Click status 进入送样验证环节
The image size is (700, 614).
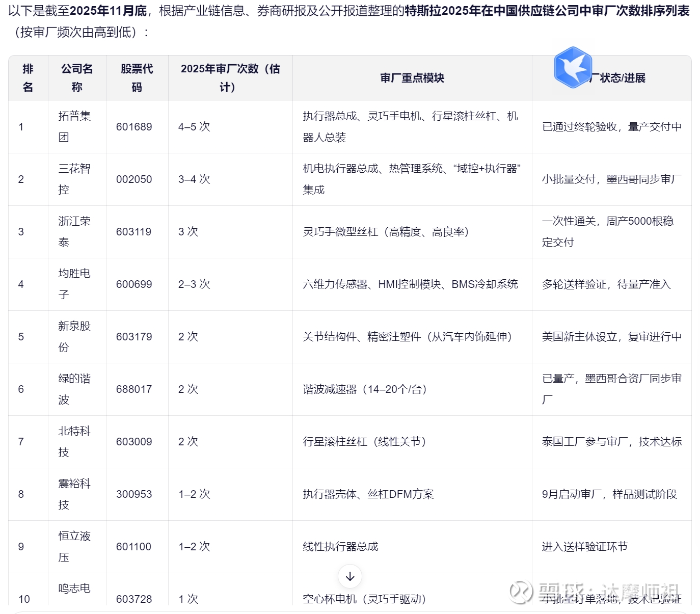(x=585, y=547)
